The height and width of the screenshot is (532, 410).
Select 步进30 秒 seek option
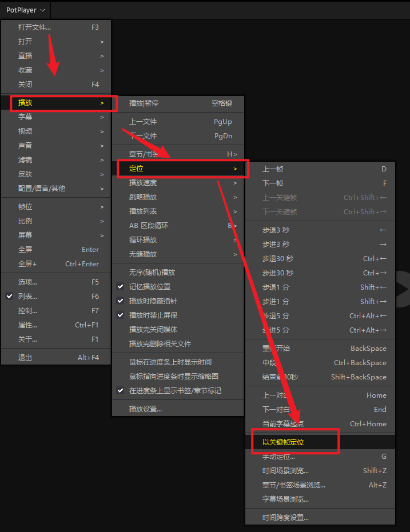(x=278, y=273)
